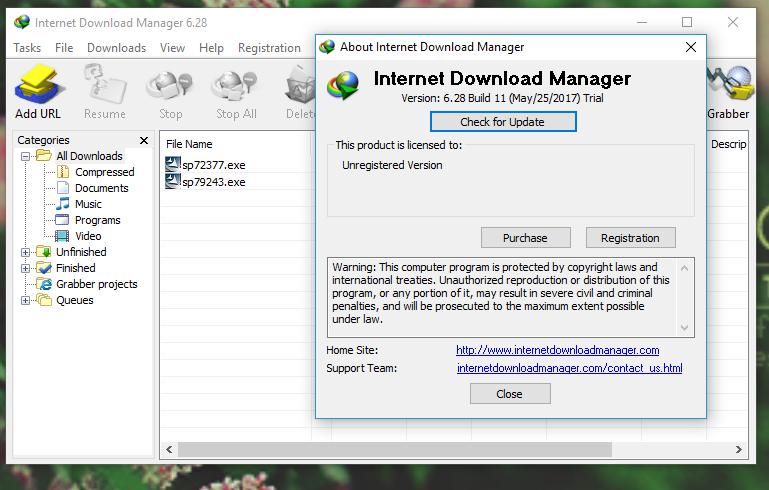Click the IDM logo in the main title bar
This screenshot has width=769, height=490.
22,22
